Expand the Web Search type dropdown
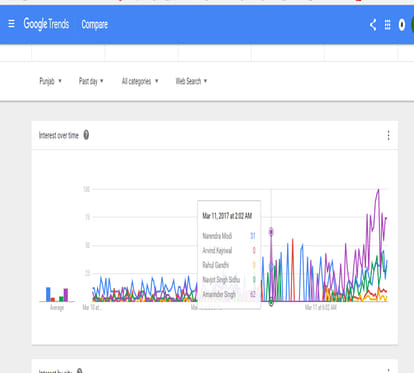 coord(191,81)
